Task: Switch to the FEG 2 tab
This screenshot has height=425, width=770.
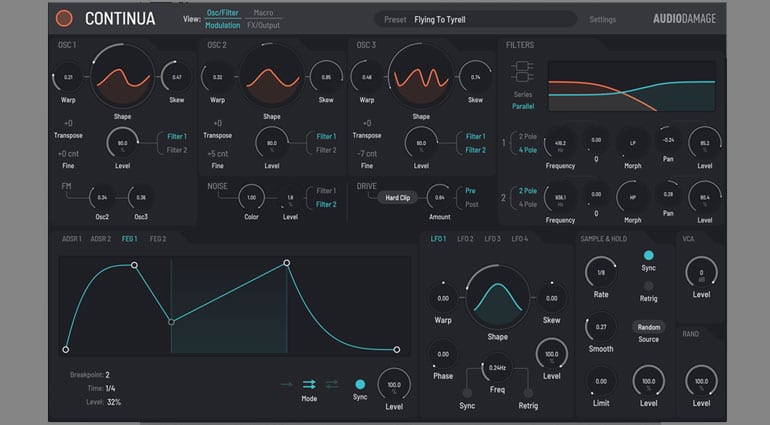Action: tap(158, 239)
